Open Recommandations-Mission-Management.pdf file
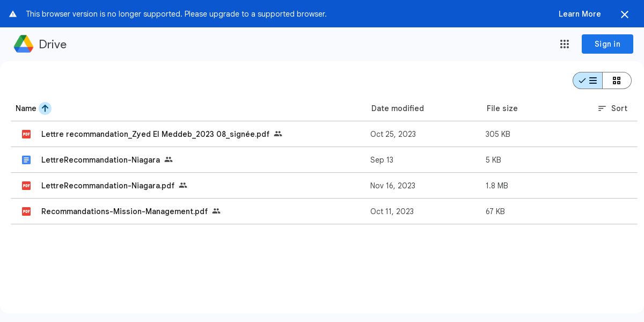 [125, 211]
